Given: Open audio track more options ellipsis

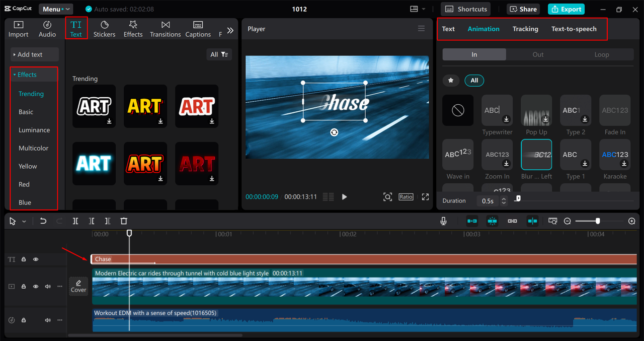Looking at the screenshot, I should pos(60,320).
